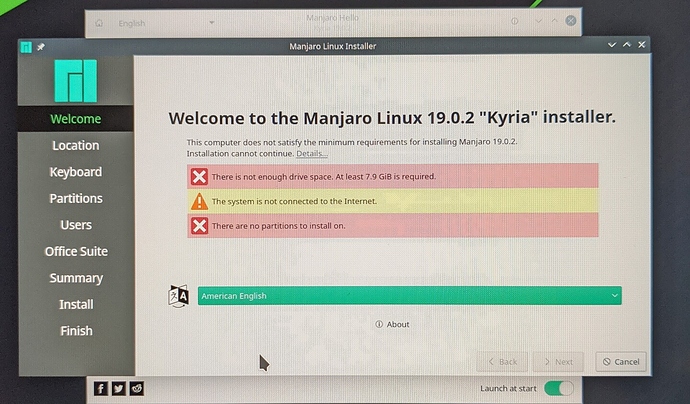This screenshot has height=404, width=690.
Task: Click the Back button
Action: 502,362
